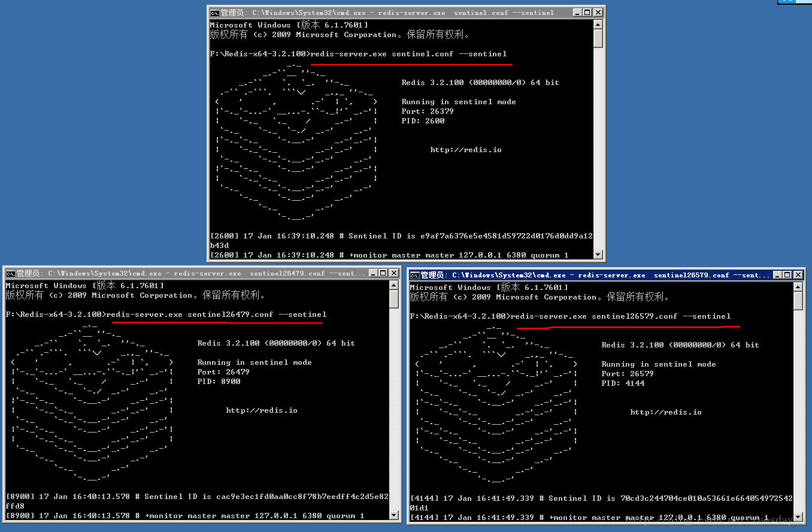Click http://redis.io in sentinel26479.conf window
812x532 pixels.
[262, 410]
